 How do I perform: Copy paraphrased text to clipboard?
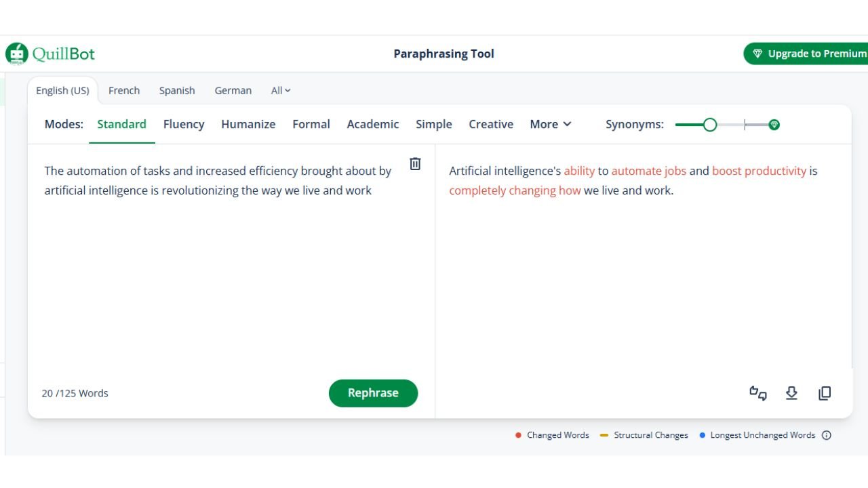pyautogui.click(x=825, y=393)
